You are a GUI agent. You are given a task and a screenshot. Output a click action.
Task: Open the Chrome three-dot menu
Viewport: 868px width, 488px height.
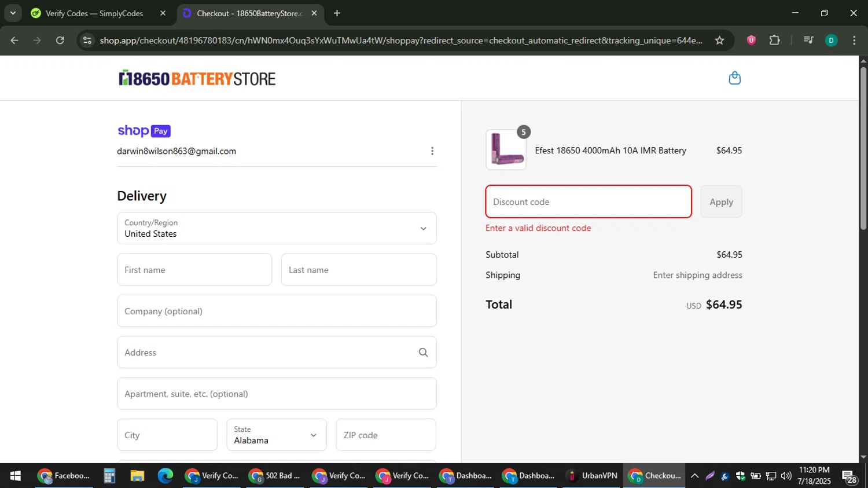pos(854,41)
